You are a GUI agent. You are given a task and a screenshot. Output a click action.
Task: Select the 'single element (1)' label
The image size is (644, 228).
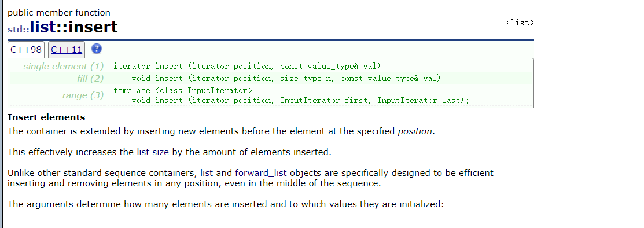64,66
